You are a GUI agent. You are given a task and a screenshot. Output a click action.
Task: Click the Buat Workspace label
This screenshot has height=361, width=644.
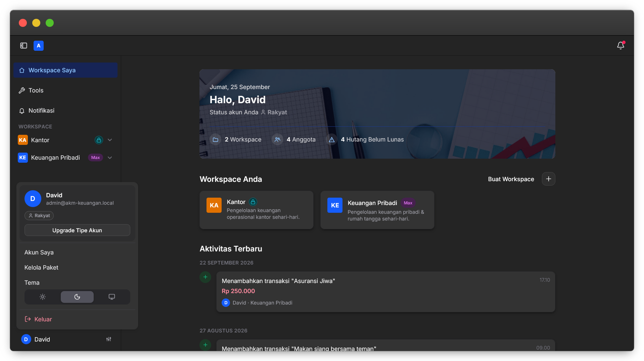[x=511, y=179]
